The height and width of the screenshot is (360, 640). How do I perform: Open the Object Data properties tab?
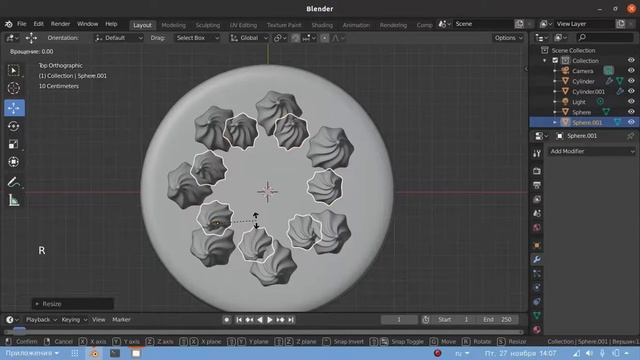[x=537, y=316]
